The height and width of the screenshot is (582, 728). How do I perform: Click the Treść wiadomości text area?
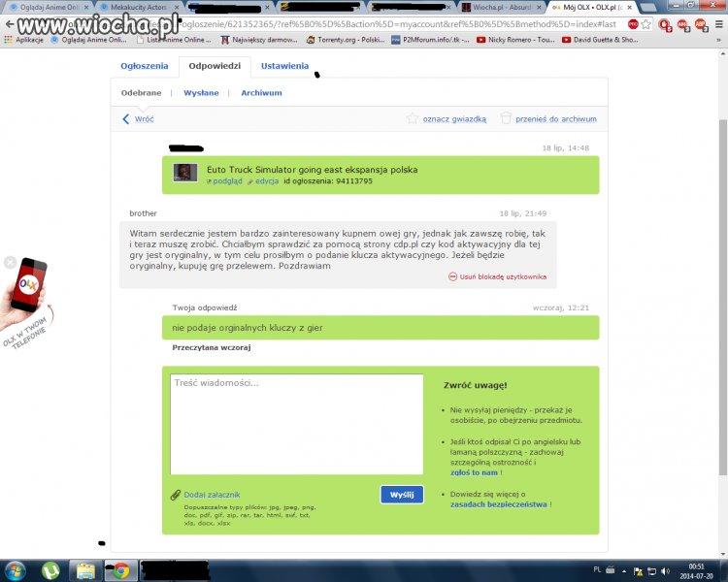pos(296,424)
